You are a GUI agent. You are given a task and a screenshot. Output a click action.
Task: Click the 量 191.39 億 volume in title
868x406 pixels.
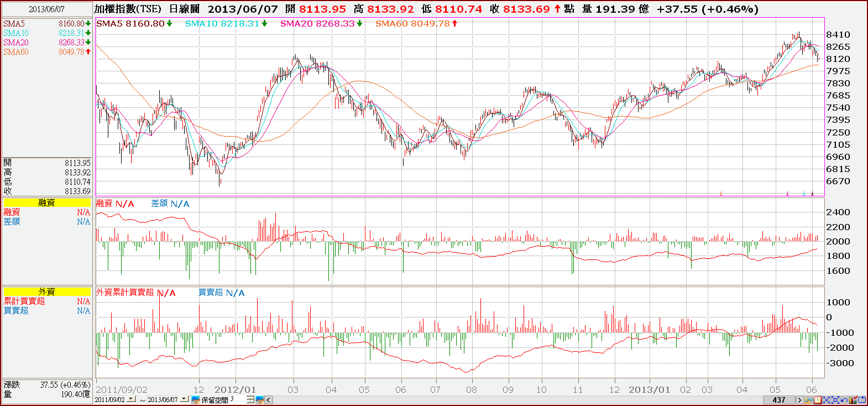pyautogui.click(x=615, y=9)
